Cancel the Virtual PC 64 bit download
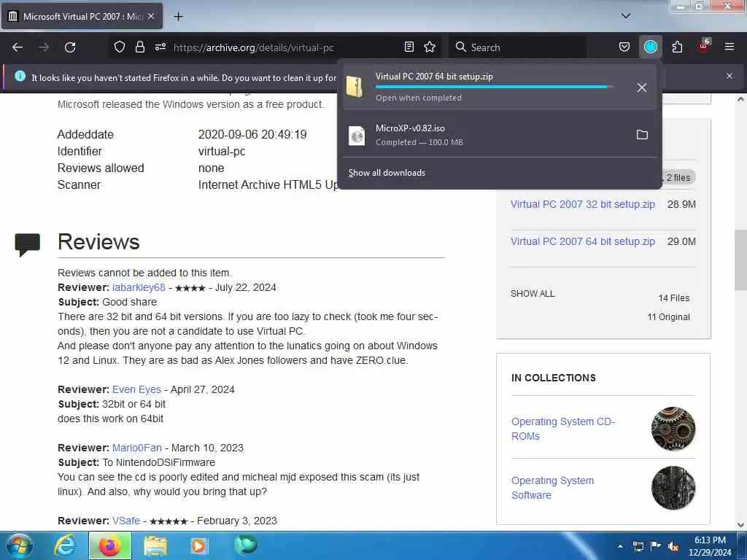This screenshot has width=747, height=560. pyautogui.click(x=642, y=87)
